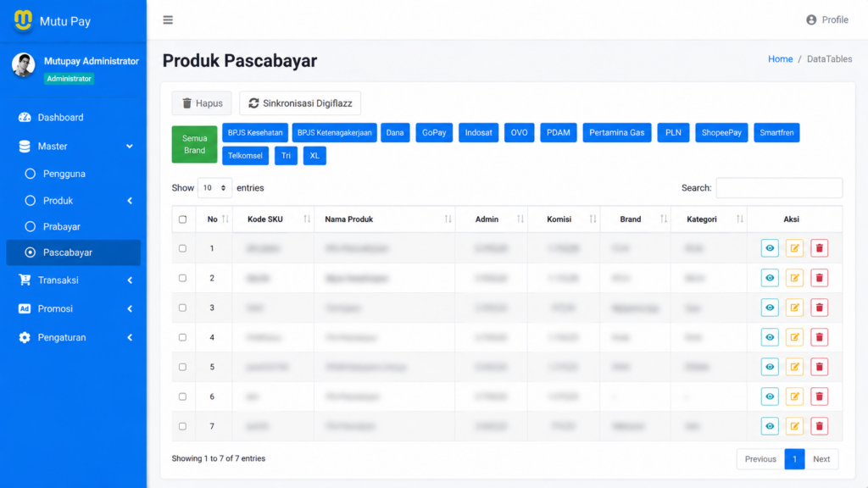Go to Previous page

coord(760,459)
